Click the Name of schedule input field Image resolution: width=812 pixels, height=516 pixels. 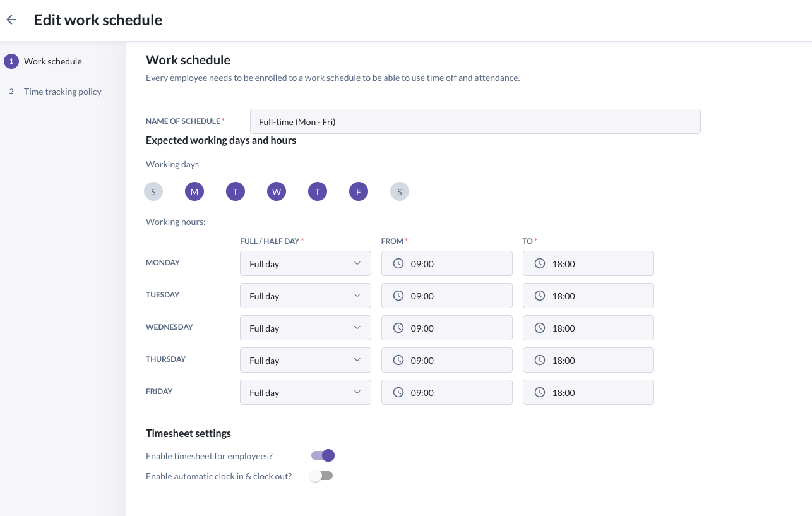tap(475, 121)
